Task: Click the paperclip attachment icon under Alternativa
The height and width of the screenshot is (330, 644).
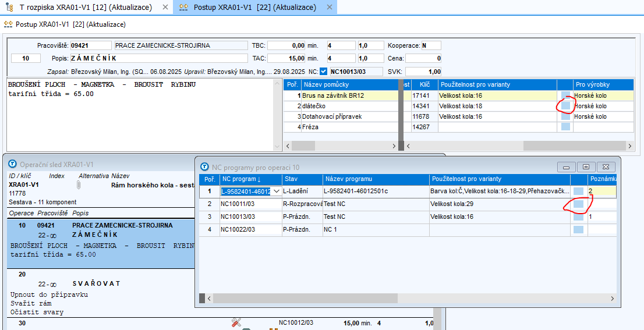Action: (x=77, y=184)
